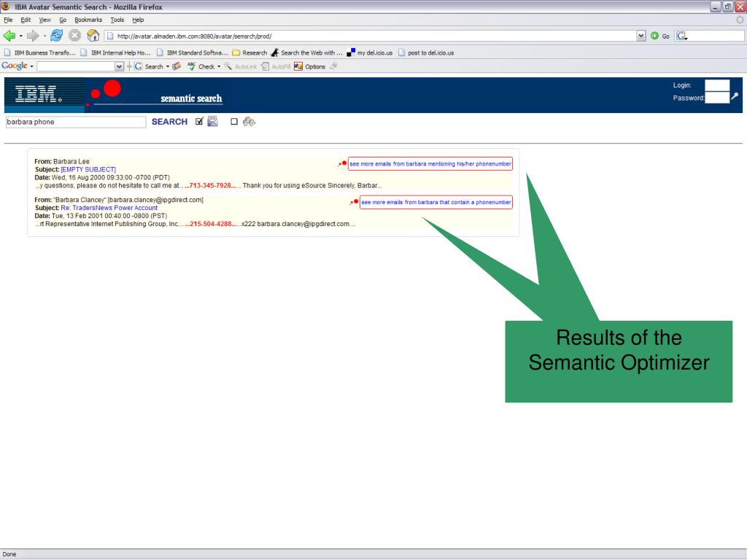Click the AutoFill toolbar button
The image size is (747, 560).
275,66
